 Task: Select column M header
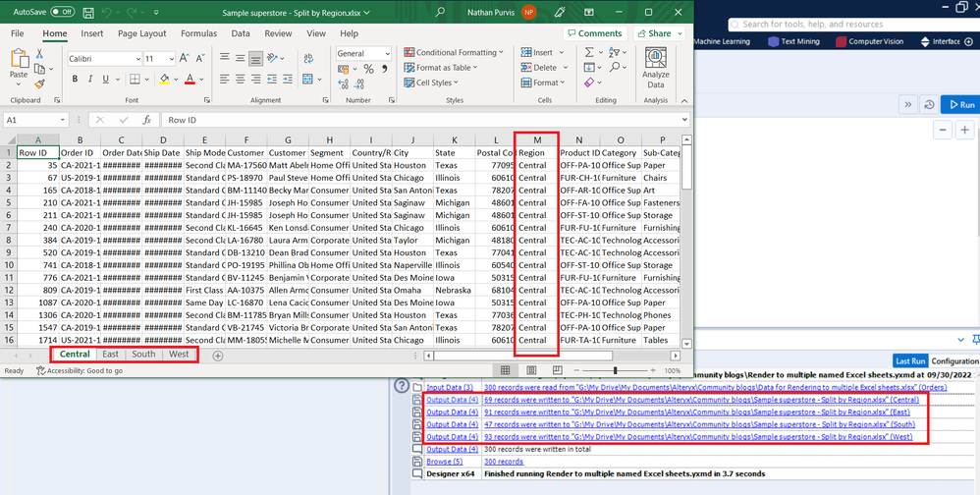(x=537, y=140)
